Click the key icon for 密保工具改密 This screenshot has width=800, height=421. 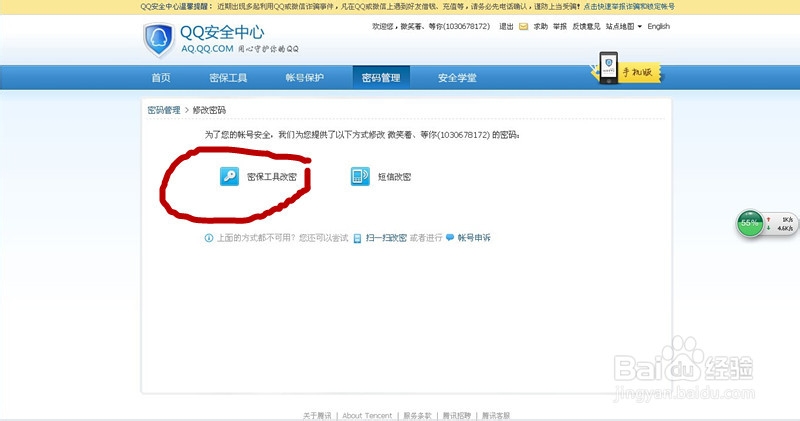click(229, 177)
